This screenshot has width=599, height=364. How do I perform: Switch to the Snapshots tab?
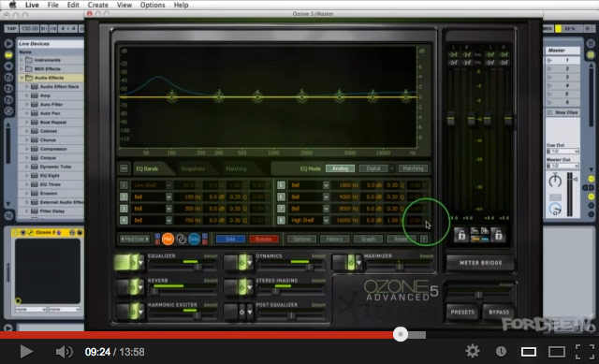(x=193, y=168)
